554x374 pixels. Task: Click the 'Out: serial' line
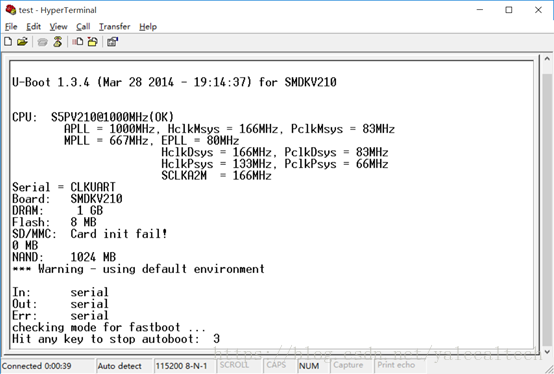click(60, 304)
